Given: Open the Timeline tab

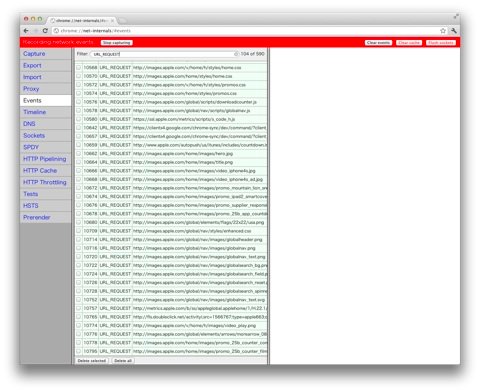Looking at the screenshot, I should (x=45, y=112).
